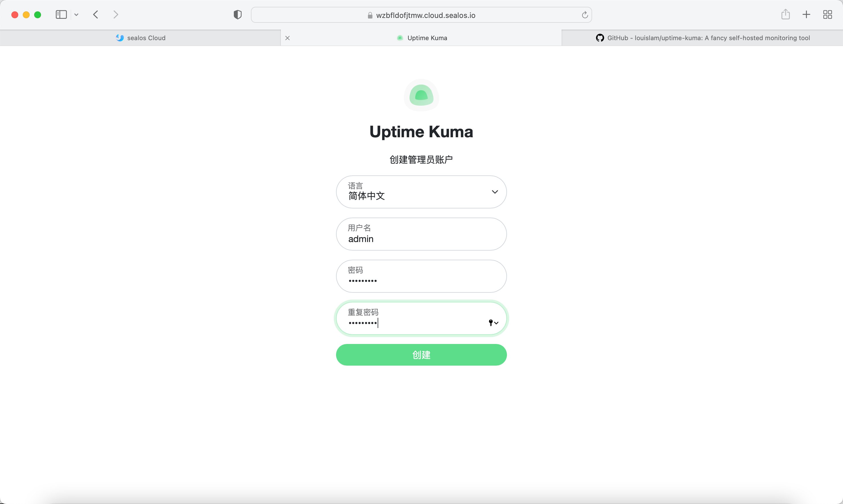Show the tab overview grid icon

pos(827,15)
